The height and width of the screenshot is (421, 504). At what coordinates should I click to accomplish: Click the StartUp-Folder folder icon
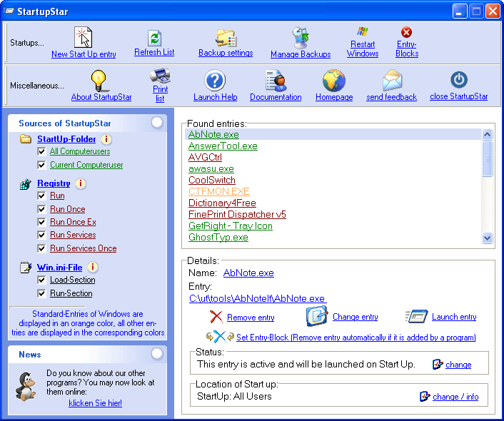[x=26, y=139]
